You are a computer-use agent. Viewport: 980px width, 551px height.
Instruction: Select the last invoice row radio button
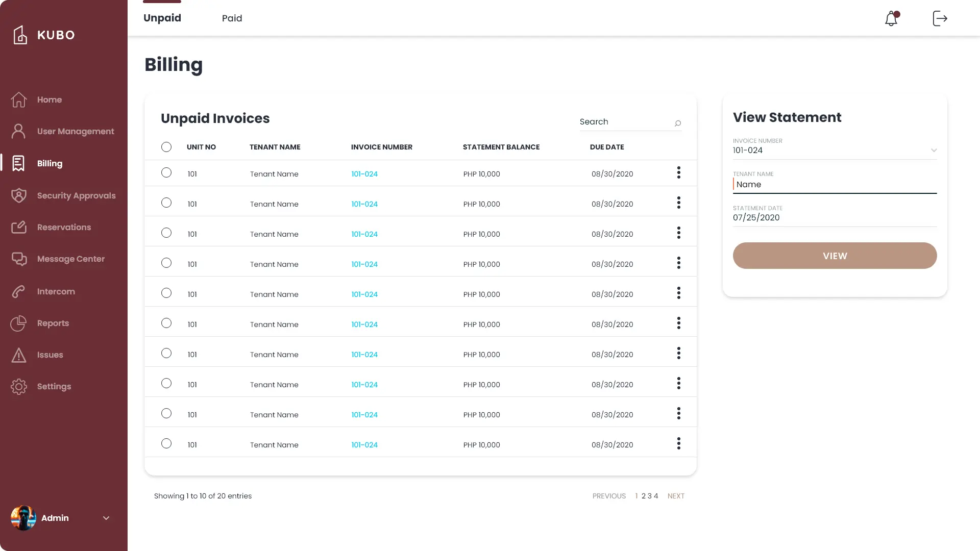[166, 444]
